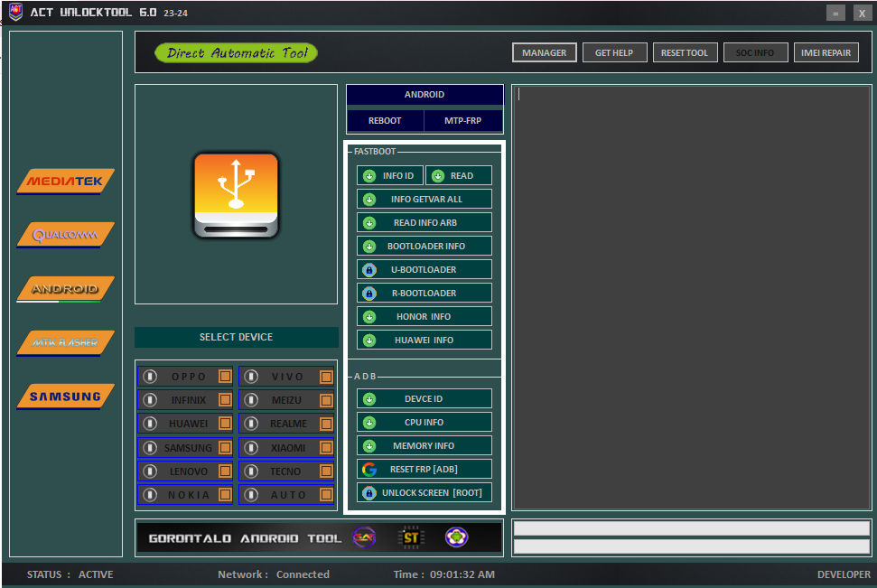Image resolution: width=877 pixels, height=588 pixels.
Task: Select the TECNO device radio button
Action: click(x=251, y=471)
